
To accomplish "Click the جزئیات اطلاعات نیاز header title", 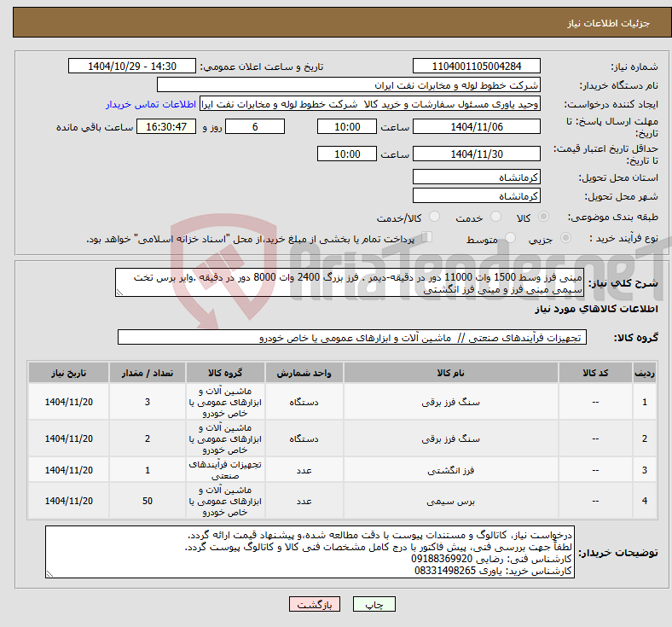I will (609, 23).
